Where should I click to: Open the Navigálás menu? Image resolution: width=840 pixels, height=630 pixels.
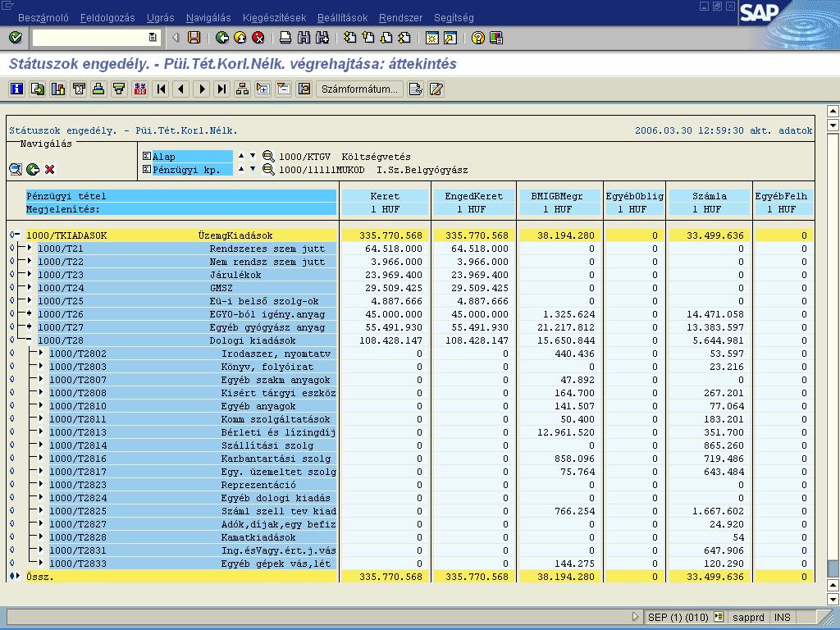click(208, 18)
